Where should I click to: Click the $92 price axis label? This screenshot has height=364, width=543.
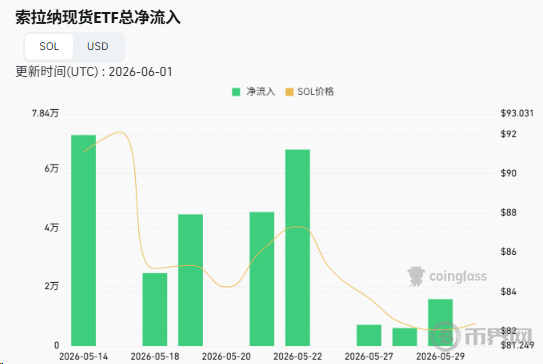pyautogui.click(x=508, y=134)
